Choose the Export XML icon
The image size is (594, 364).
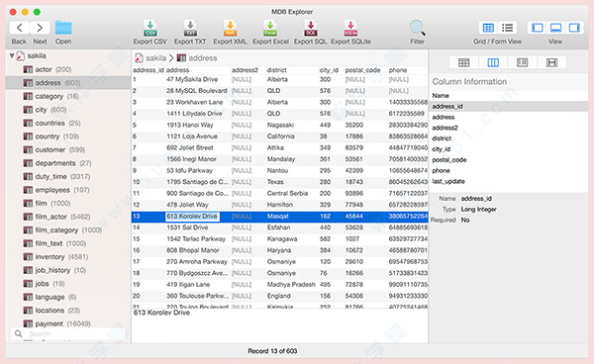pos(230,28)
